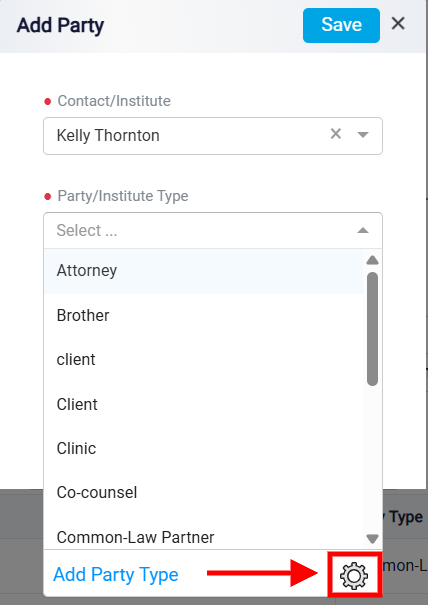Viewport: 428px width, 605px height.
Task: Choose Brother in the party type list
Action: (203, 315)
